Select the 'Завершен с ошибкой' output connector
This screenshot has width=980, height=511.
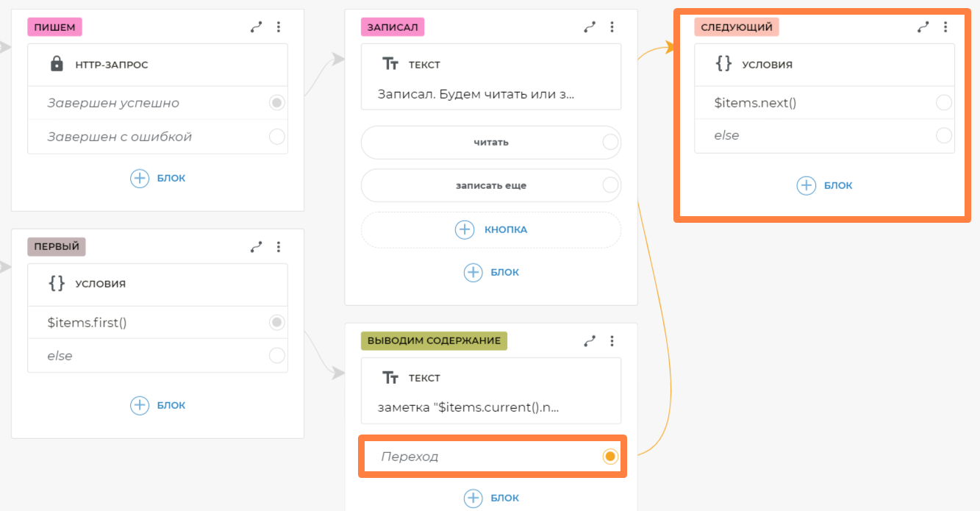coord(276,137)
